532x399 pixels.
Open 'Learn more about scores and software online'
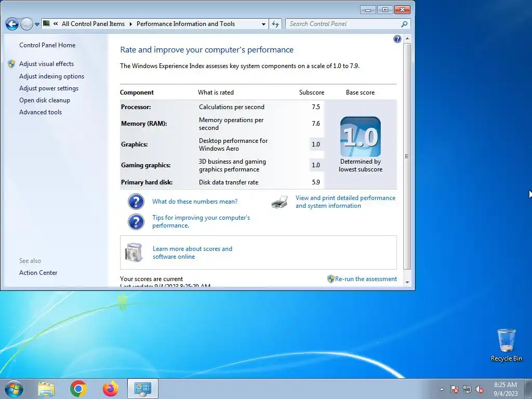pyautogui.click(x=192, y=253)
